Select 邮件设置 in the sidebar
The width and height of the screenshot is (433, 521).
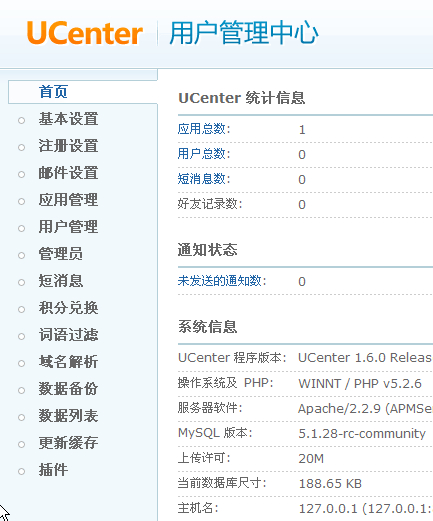(x=68, y=173)
